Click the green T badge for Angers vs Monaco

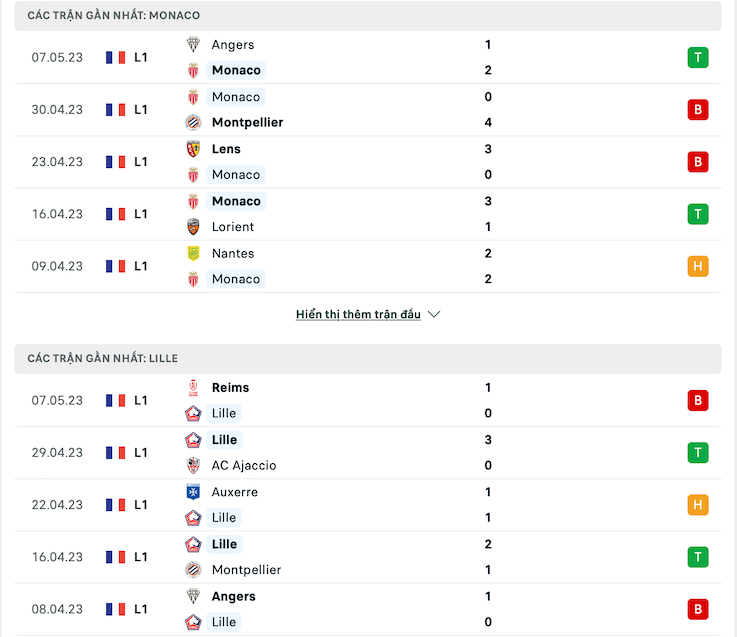698,58
